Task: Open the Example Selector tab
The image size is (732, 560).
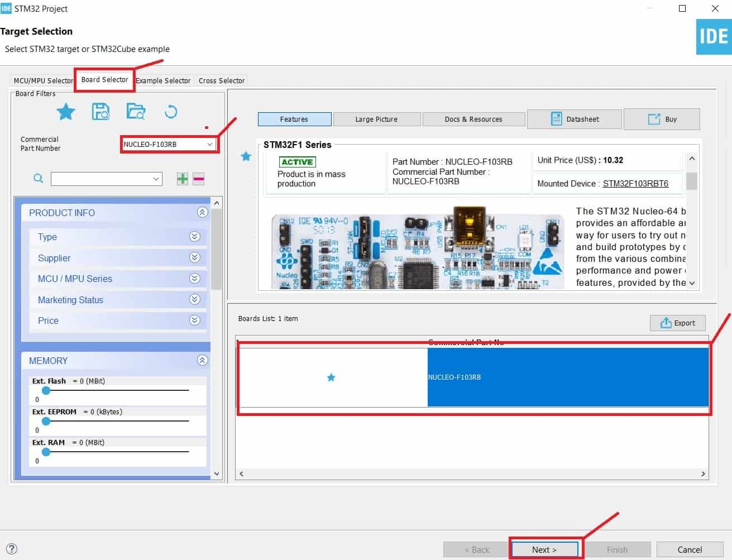Action: tap(163, 80)
